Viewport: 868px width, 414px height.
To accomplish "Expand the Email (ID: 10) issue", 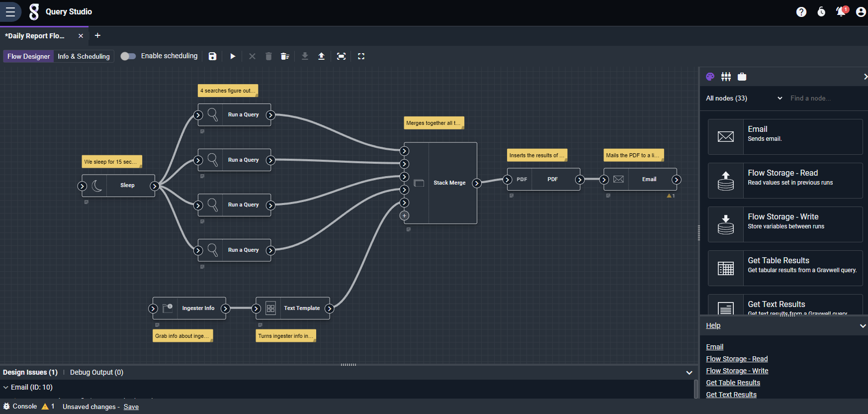I will (6, 388).
